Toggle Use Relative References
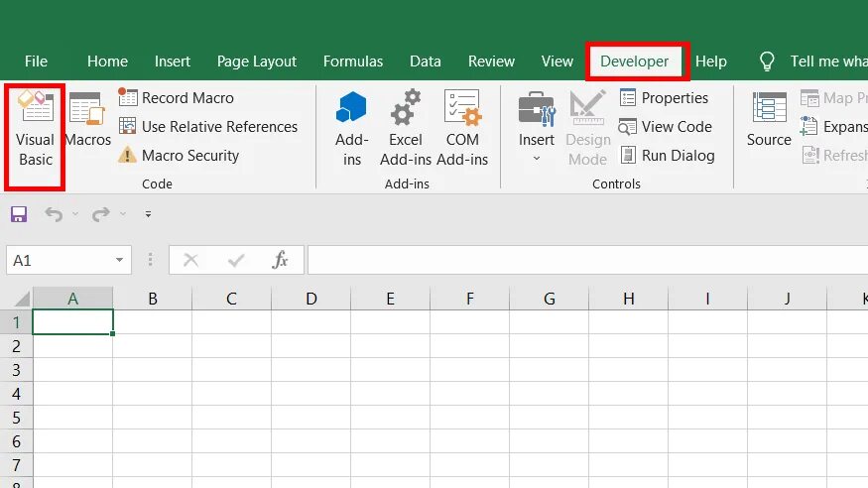 (x=208, y=127)
